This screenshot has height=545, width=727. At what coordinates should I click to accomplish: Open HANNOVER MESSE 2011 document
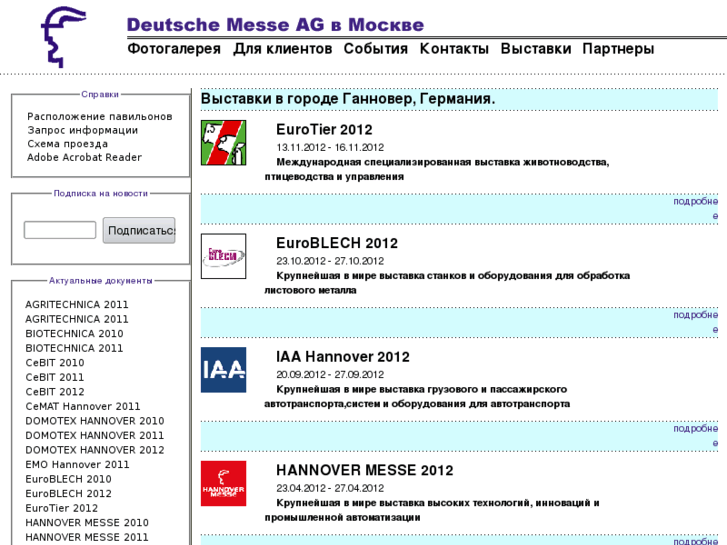[87, 537]
